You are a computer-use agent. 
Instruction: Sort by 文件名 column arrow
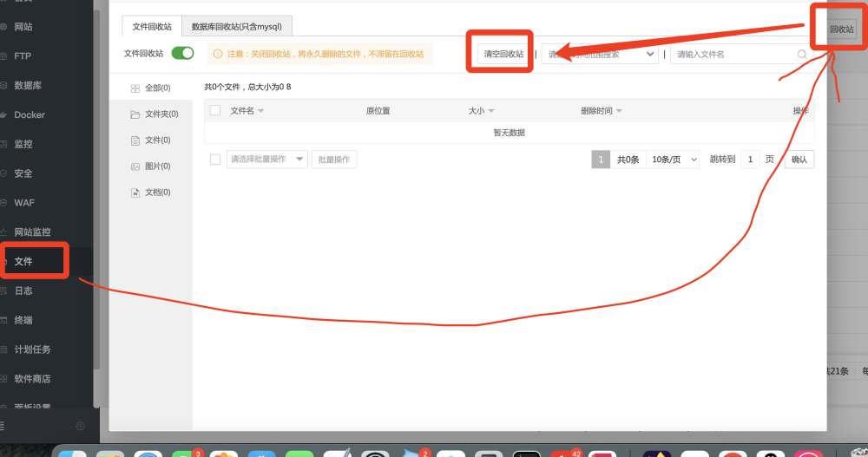pyautogui.click(x=260, y=111)
